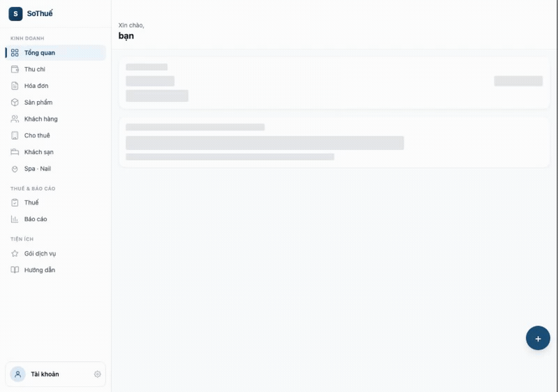
Task: Click the first loading placeholder card
Action: [x=334, y=82]
